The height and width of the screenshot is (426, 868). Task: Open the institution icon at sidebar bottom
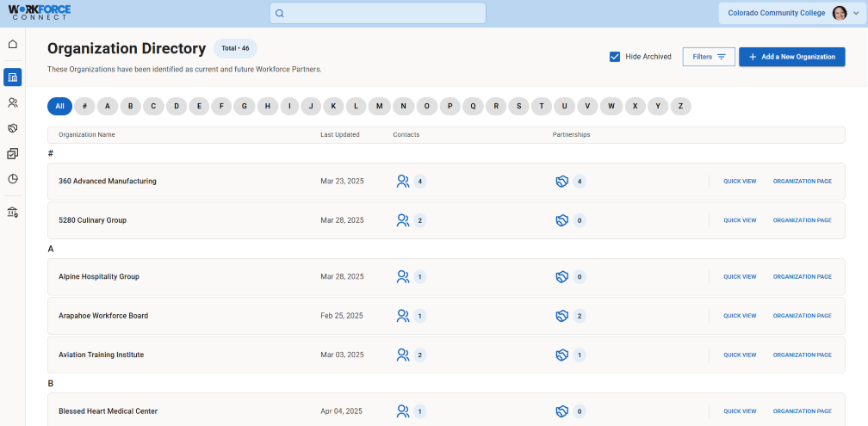(13, 212)
